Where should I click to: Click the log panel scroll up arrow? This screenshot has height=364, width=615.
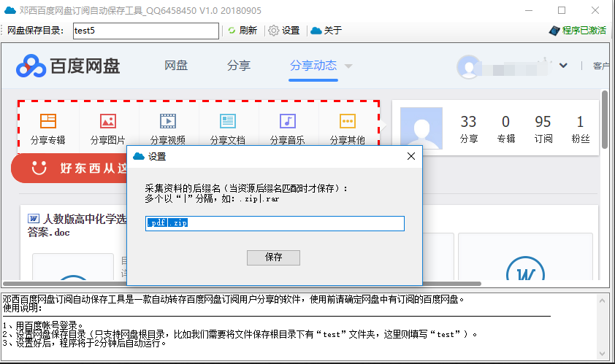click(x=602, y=301)
